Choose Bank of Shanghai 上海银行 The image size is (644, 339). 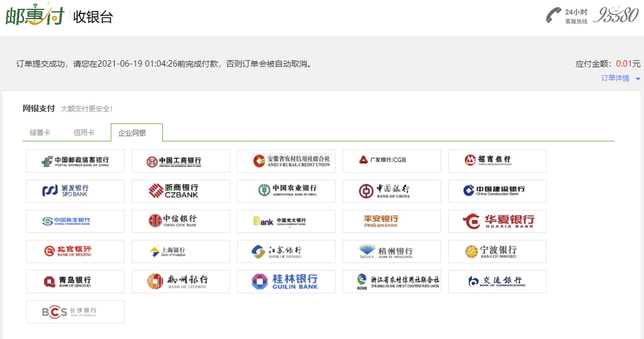coord(180,251)
